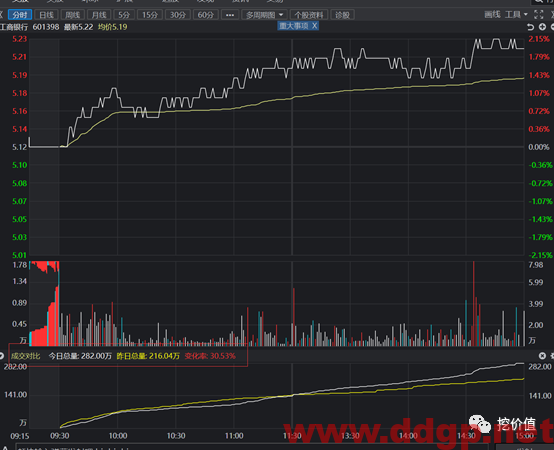This screenshot has height=450, width=554.
Task: Select the 月线 monthly chart tab
Action: click(99, 15)
